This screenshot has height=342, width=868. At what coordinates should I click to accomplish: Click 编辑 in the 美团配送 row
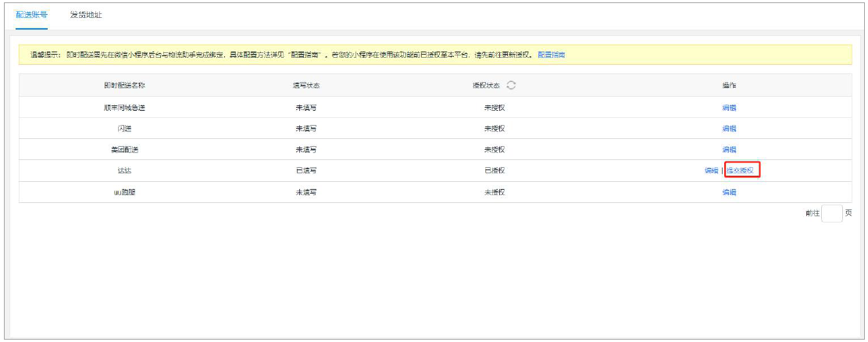[x=729, y=150]
